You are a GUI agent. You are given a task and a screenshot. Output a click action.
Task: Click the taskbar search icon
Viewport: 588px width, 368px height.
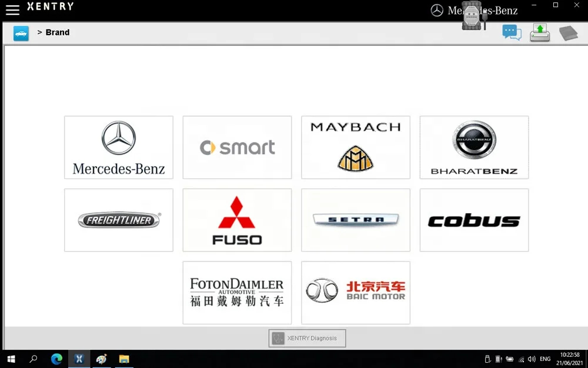[x=34, y=359]
